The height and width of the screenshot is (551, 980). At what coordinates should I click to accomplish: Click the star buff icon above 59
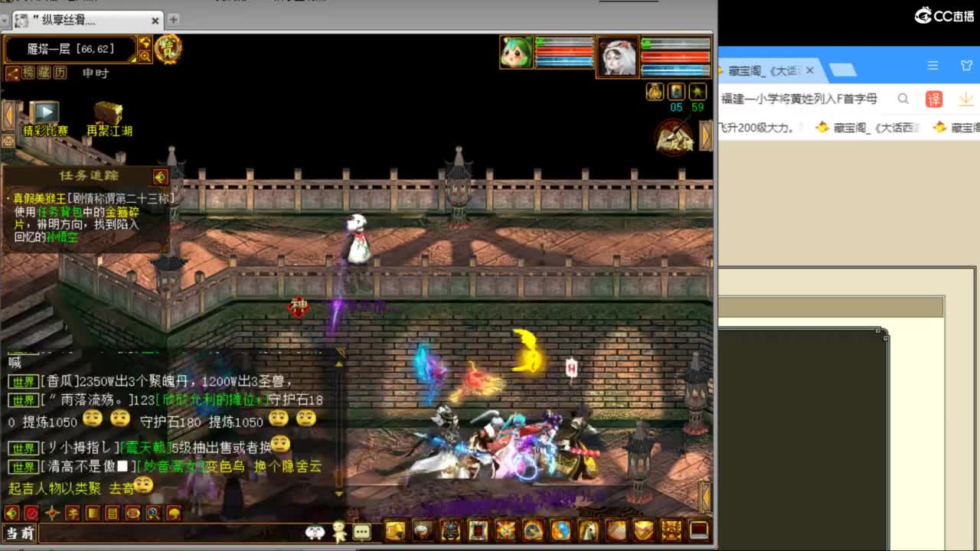697,92
